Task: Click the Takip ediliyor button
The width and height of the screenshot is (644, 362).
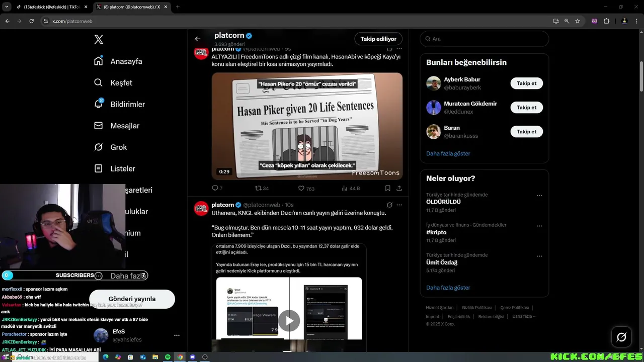Action: 378,39
